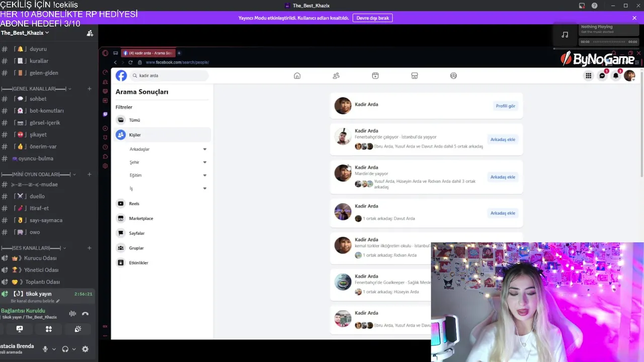Viewport: 644px width, 362px height.
Task: Share your screen in Discord
Action: coord(20,329)
